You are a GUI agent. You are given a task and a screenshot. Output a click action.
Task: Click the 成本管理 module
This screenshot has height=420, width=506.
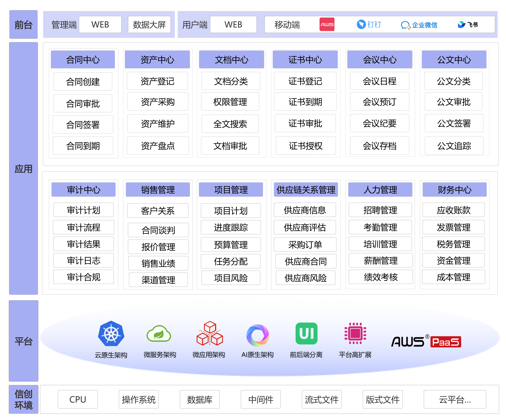click(453, 277)
